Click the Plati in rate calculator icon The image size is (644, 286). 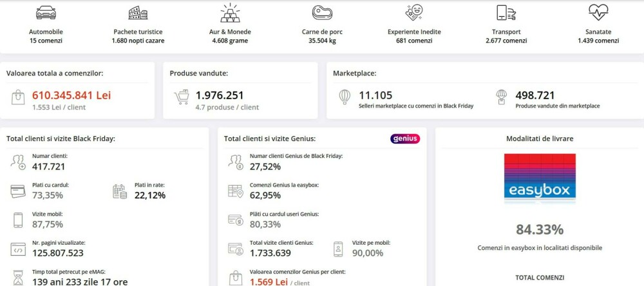pos(119,191)
